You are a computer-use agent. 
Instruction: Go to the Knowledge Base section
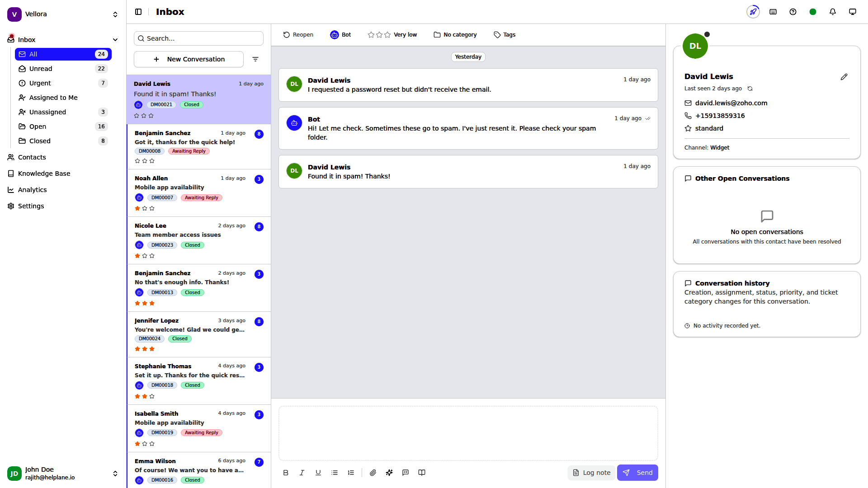(44, 174)
